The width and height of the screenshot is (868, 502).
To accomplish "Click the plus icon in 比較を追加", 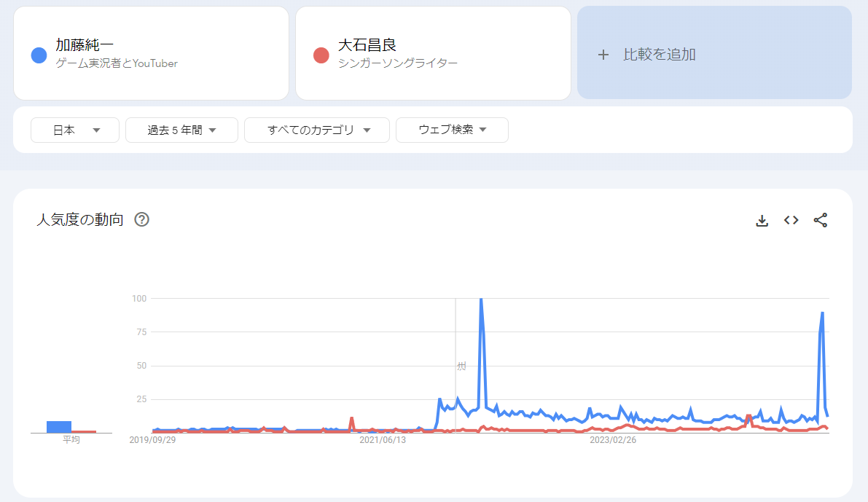I will coord(603,55).
